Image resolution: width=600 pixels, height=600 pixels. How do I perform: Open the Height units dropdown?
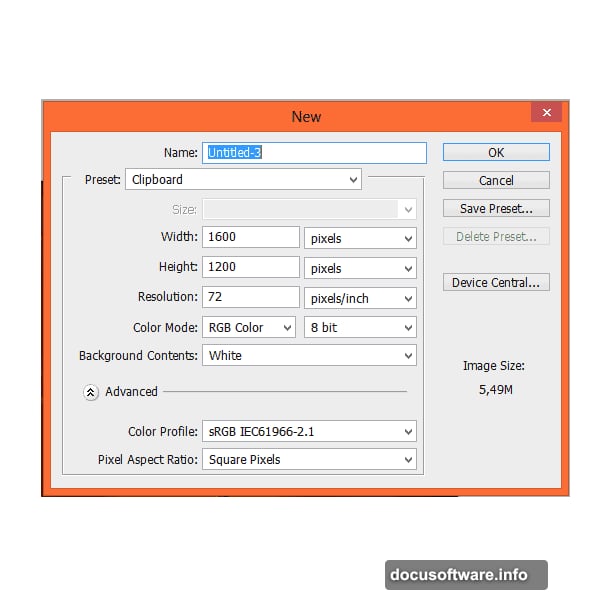point(360,268)
